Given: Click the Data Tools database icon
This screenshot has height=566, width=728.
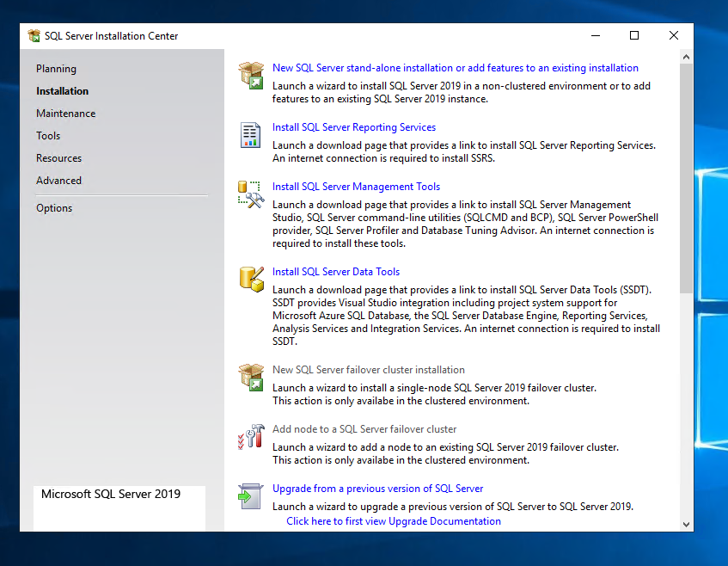Looking at the screenshot, I should pos(250,279).
